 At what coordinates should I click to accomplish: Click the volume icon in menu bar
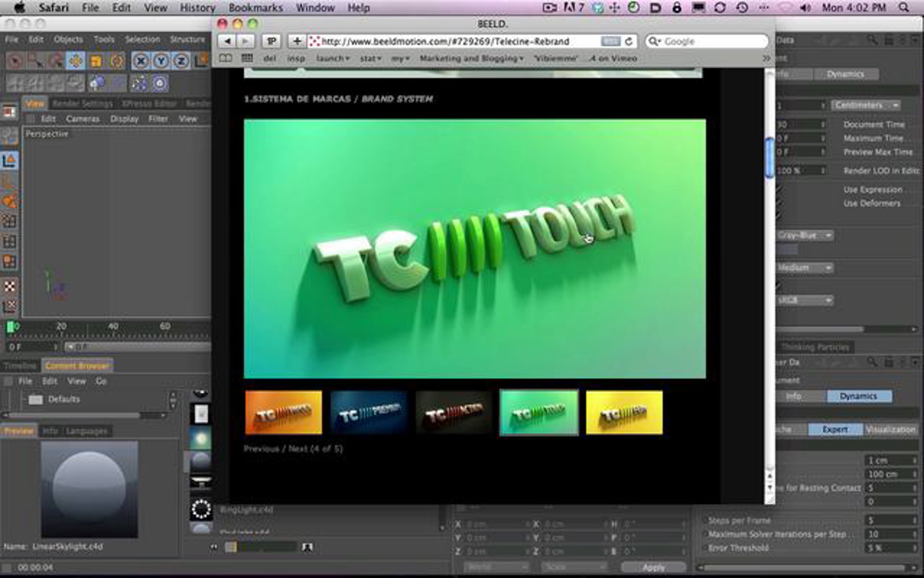805,7
